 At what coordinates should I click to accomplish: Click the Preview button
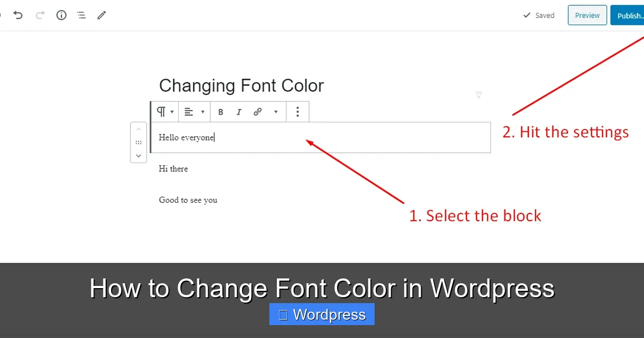click(x=587, y=15)
